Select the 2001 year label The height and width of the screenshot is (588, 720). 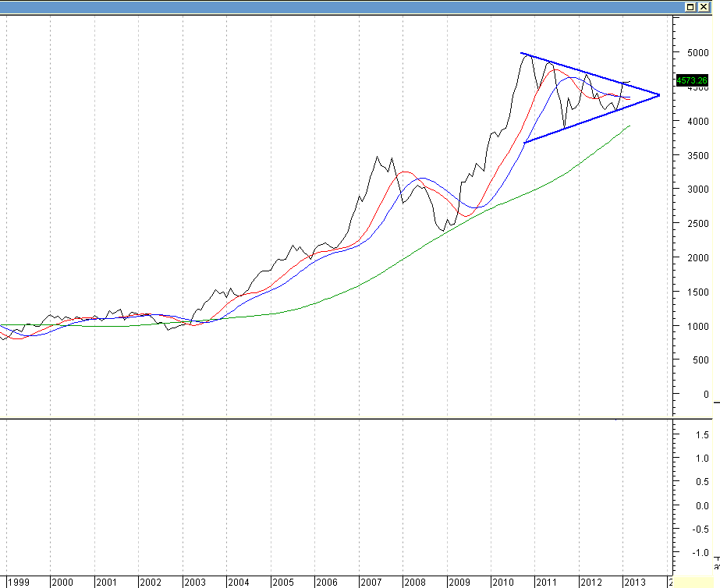[106, 582]
